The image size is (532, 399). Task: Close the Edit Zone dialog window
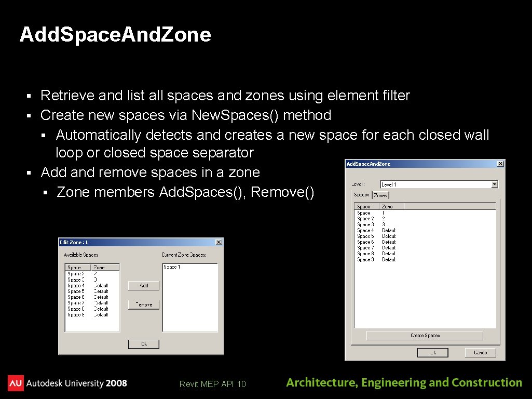click(x=219, y=242)
